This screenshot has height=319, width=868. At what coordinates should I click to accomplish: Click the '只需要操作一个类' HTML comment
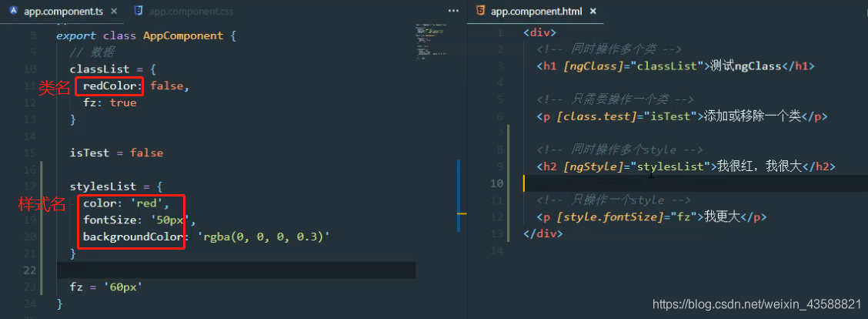(x=615, y=100)
